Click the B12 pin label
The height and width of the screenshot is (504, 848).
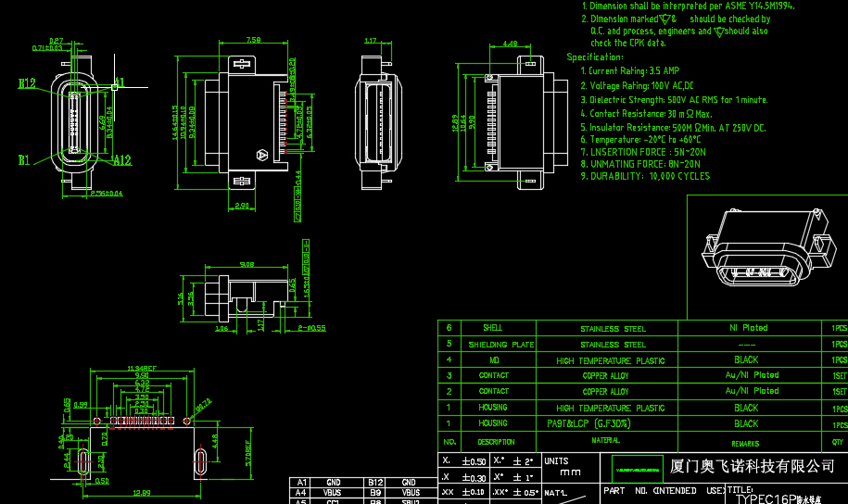(26, 83)
